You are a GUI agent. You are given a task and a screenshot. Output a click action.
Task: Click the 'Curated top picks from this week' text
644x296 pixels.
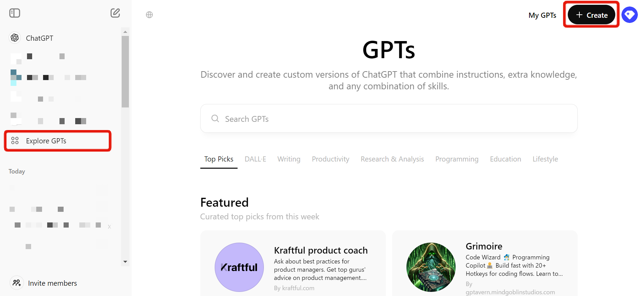(x=259, y=217)
